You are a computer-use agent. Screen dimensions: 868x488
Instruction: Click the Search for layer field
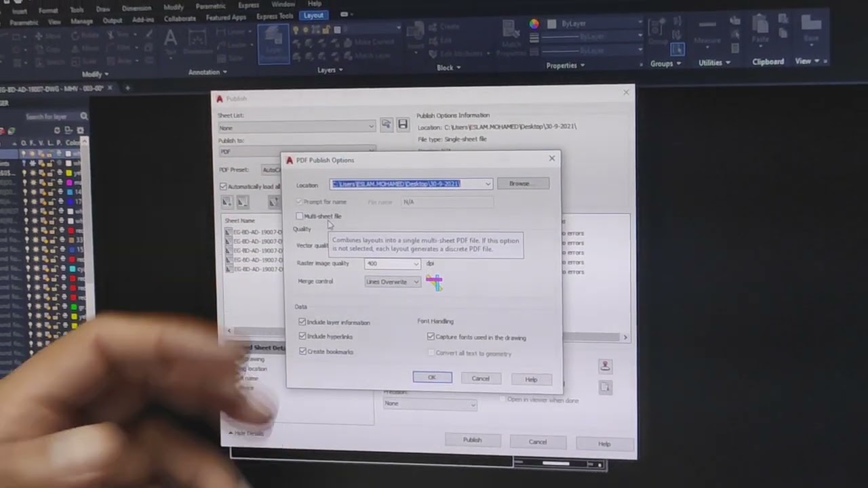click(x=52, y=117)
